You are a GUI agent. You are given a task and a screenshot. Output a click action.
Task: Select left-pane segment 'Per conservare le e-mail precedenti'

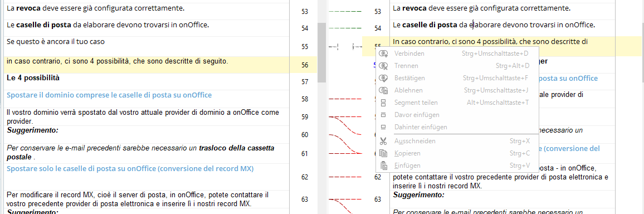pyautogui.click(x=140, y=152)
